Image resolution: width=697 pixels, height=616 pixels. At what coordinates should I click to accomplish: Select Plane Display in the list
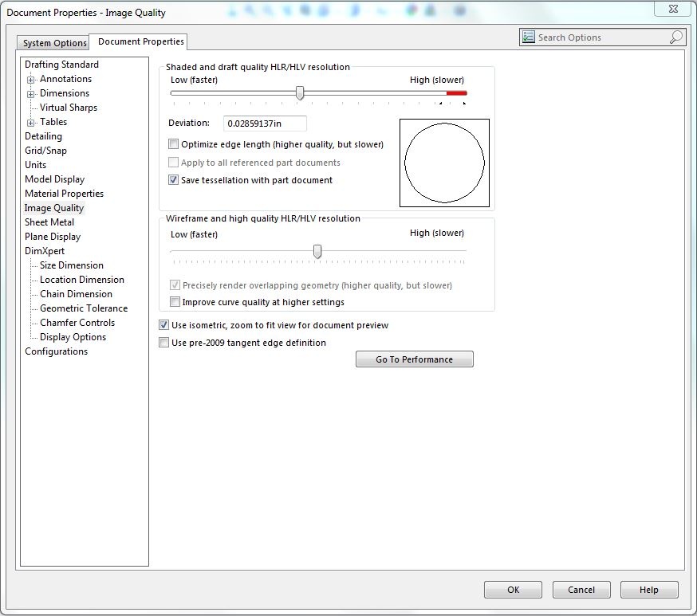[x=53, y=237]
